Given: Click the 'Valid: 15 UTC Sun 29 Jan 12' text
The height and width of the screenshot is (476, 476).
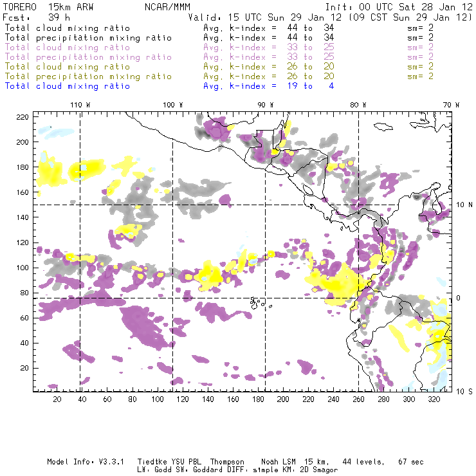Looking at the screenshot, I should (265, 17).
